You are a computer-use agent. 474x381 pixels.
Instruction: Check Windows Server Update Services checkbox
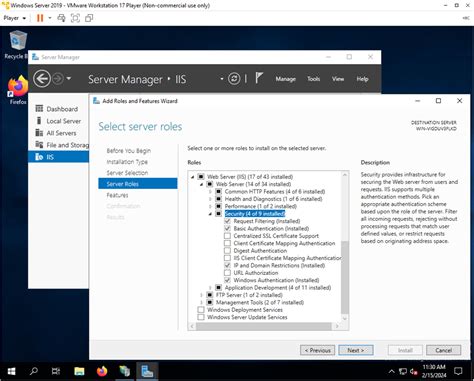pos(201,317)
